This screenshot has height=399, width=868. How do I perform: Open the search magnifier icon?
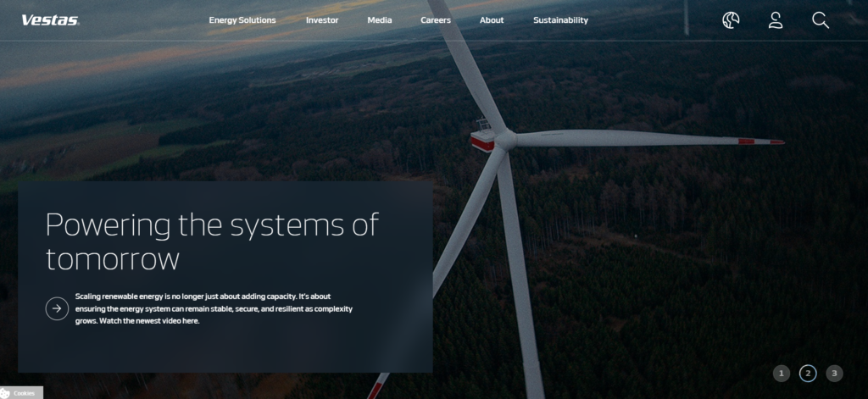pos(821,20)
